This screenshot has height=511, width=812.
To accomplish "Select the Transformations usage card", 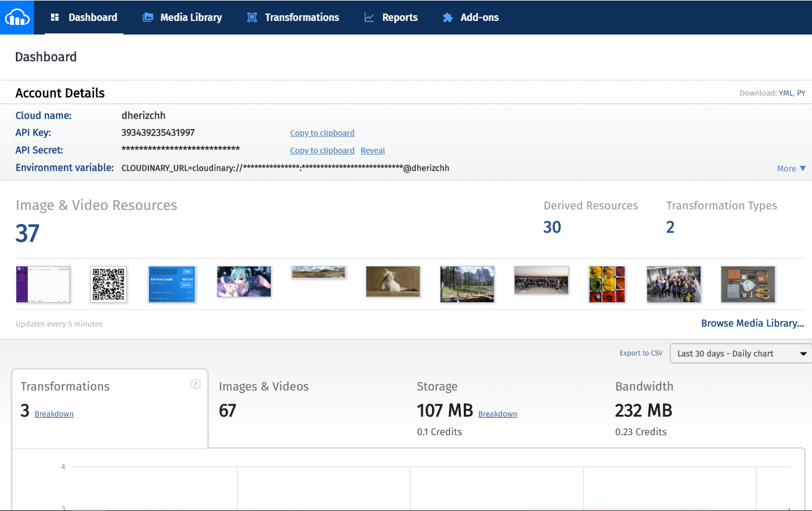I will 110,409.
